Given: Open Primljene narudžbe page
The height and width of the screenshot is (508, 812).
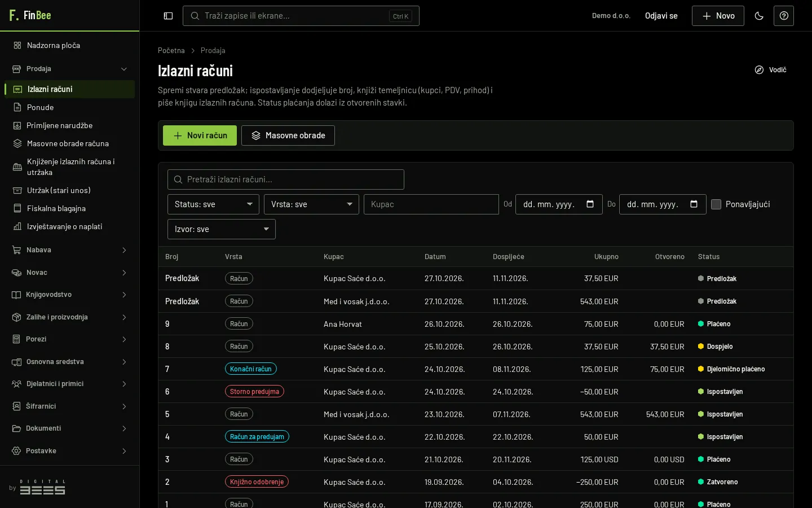Looking at the screenshot, I should click(69, 125).
